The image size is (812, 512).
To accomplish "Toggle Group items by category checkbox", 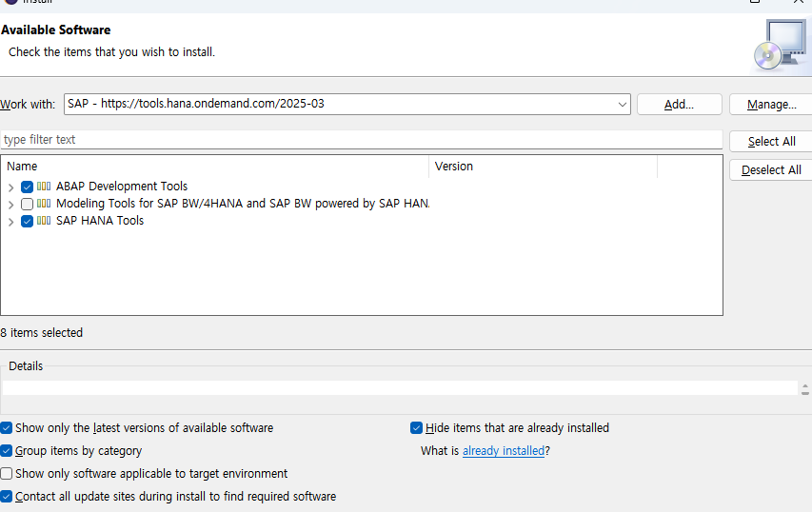I will pyautogui.click(x=7, y=451).
